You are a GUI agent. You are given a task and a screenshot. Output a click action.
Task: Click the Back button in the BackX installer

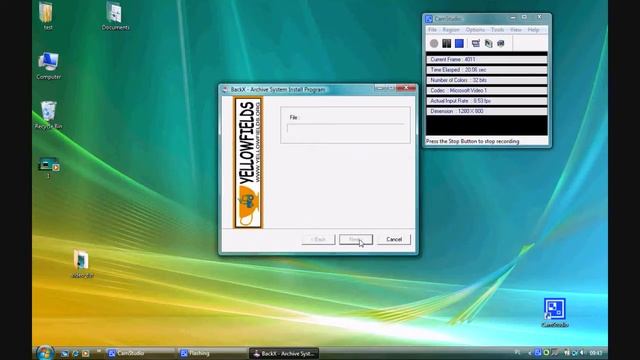tap(318, 240)
